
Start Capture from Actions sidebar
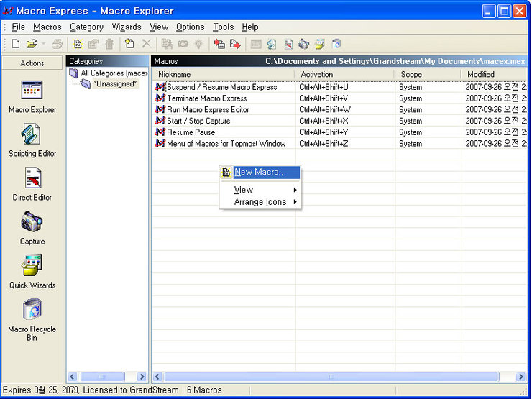click(x=32, y=228)
